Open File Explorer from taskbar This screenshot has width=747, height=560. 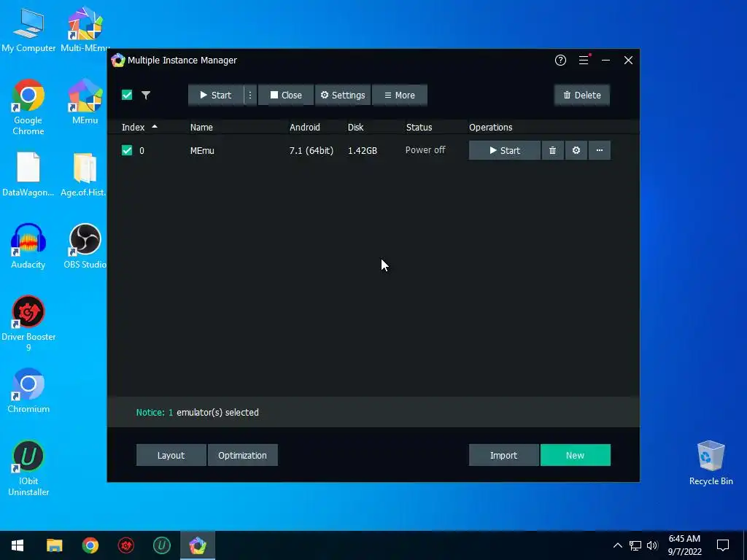point(54,545)
